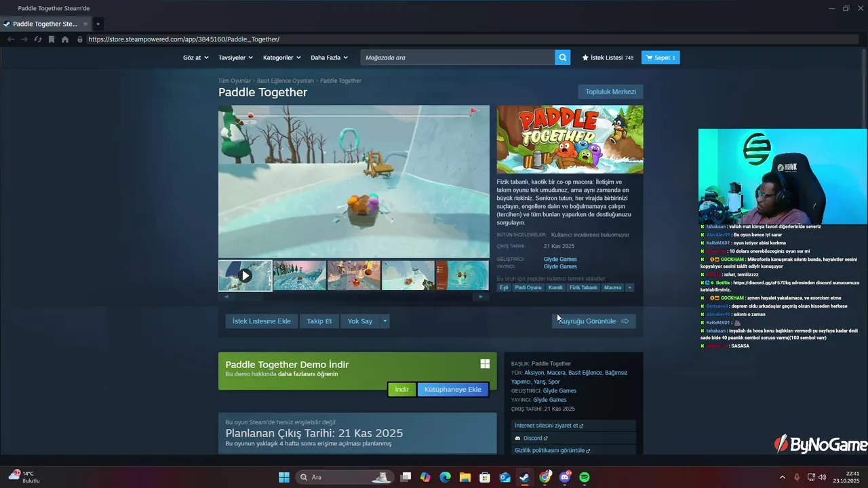Open Spotify from the taskbar
The image size is (868, 488).
585,477
